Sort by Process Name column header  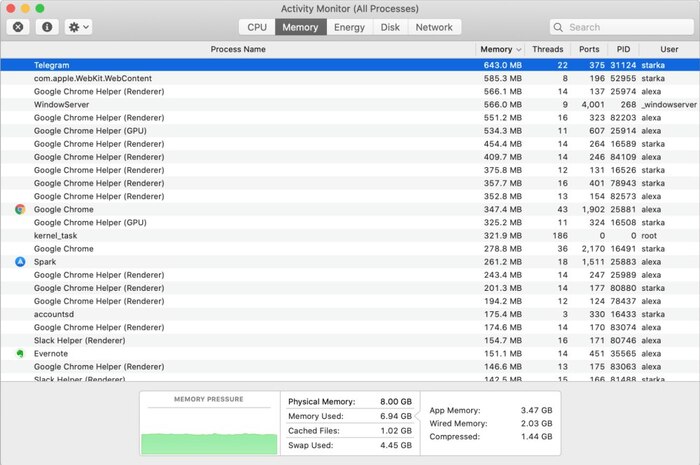(238, 49)
